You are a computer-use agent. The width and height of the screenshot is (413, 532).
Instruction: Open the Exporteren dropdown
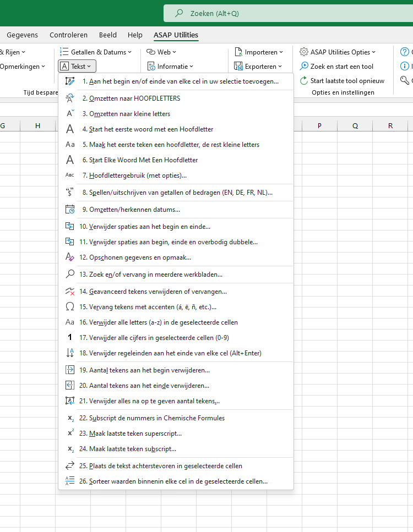coord(258,66)
